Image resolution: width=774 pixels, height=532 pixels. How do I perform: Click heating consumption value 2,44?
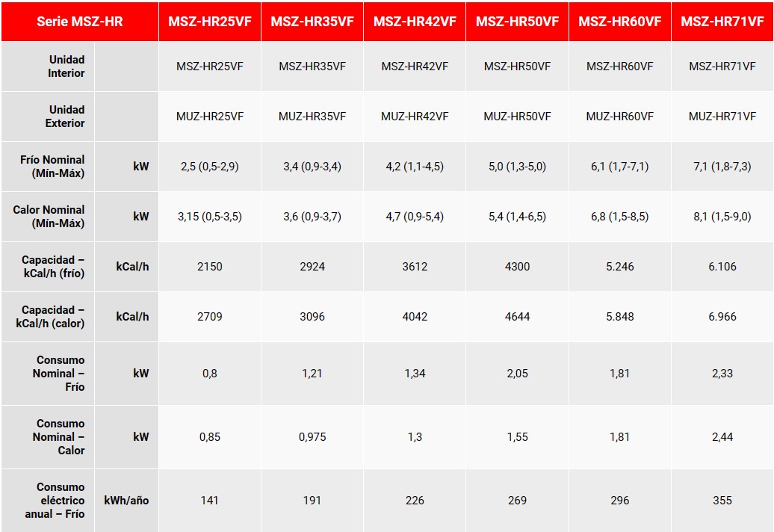722,437
